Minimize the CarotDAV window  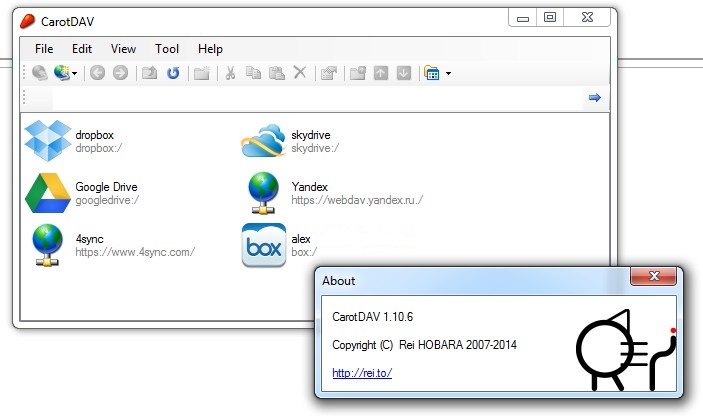[x=523, y=18]
